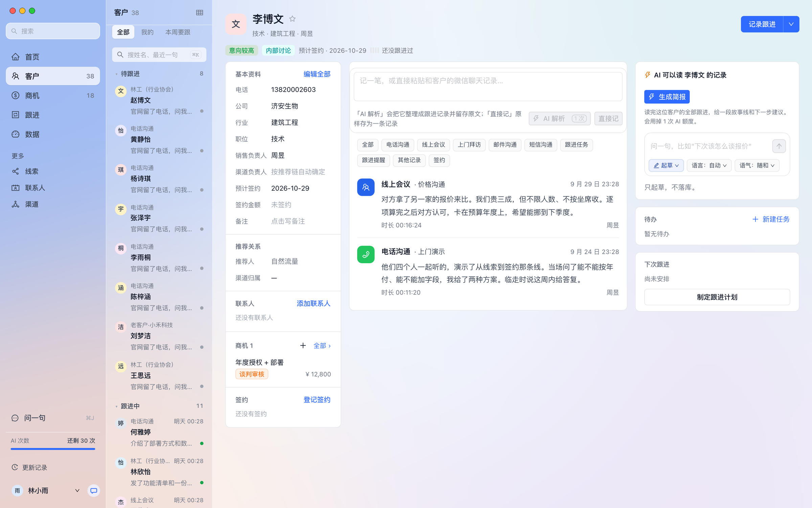Click 制定跟进计划 button
812x508 pixels.
pyautogui.click(x=717, y=297)
